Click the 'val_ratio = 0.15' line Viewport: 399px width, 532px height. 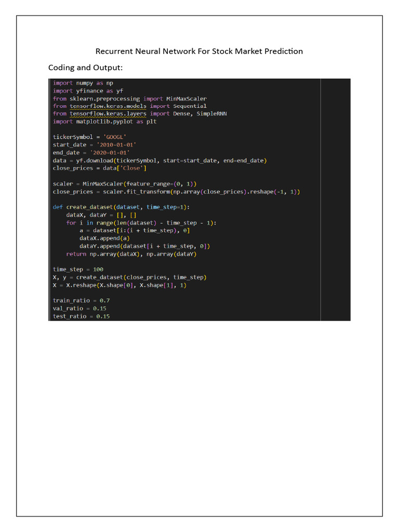point(79,309)
